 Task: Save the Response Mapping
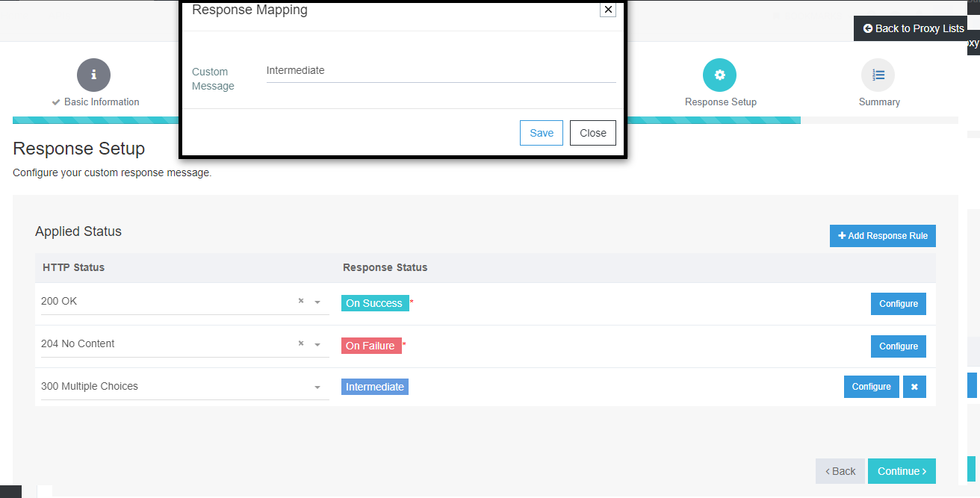coord(541,132)
